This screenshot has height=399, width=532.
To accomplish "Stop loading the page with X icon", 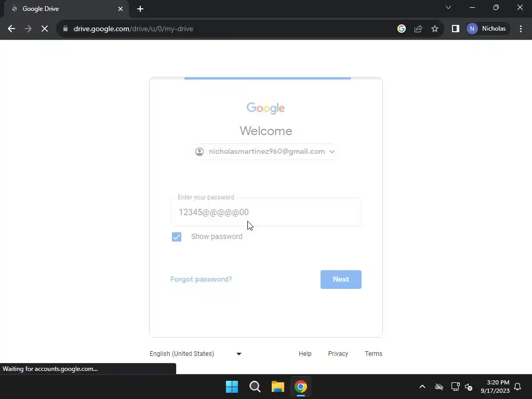I will coord(45,29).
